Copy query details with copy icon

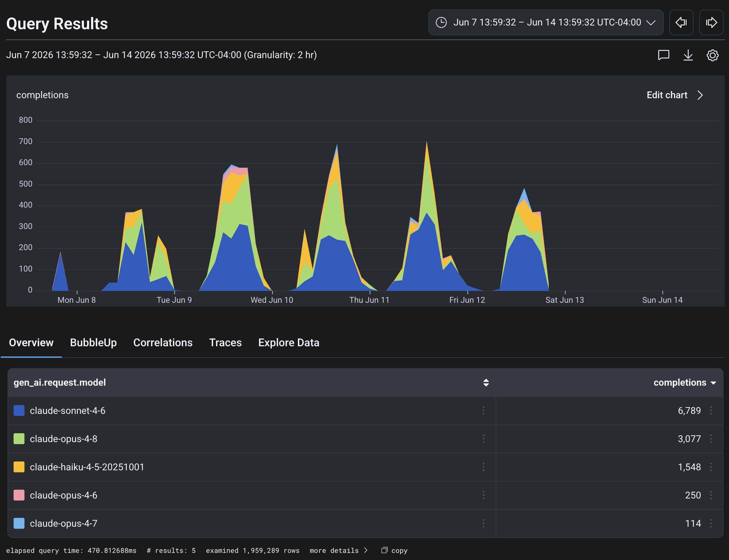[x=384, y=550]
